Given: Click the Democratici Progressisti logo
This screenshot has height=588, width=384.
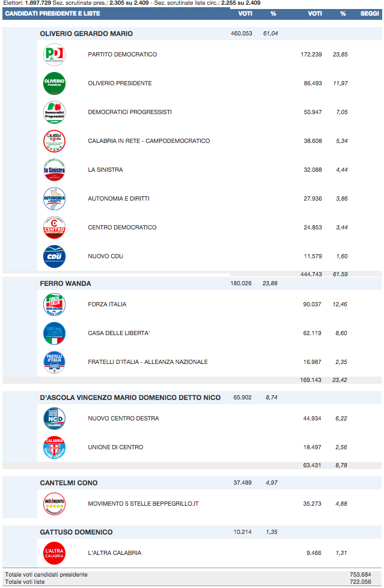Looking at the screenshot, I should 54,112.
